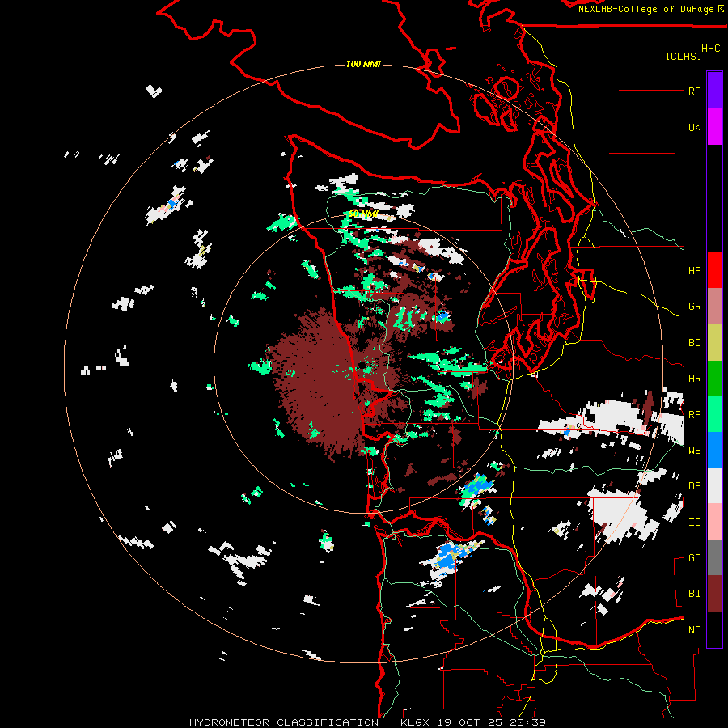This screenshot has height=728, width=728.
Task: Click the 'RF' legend label
Action: pyautogui.click(x=694, y=91)
